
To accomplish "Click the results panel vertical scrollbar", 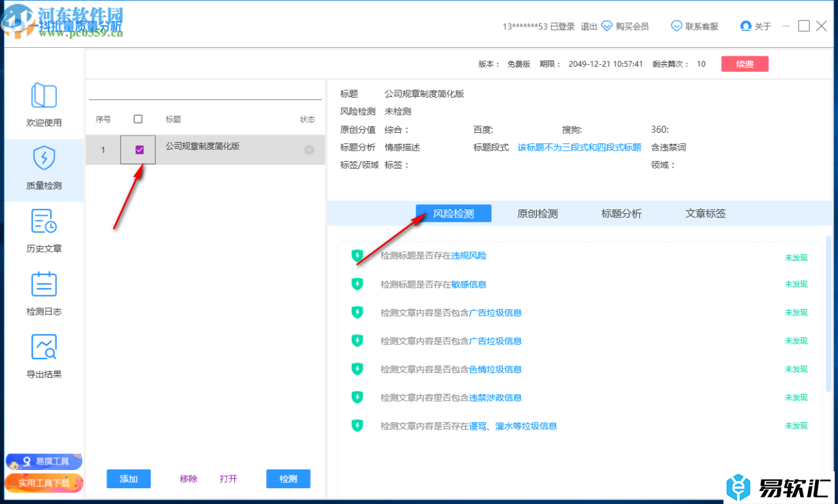I will 828,314.
